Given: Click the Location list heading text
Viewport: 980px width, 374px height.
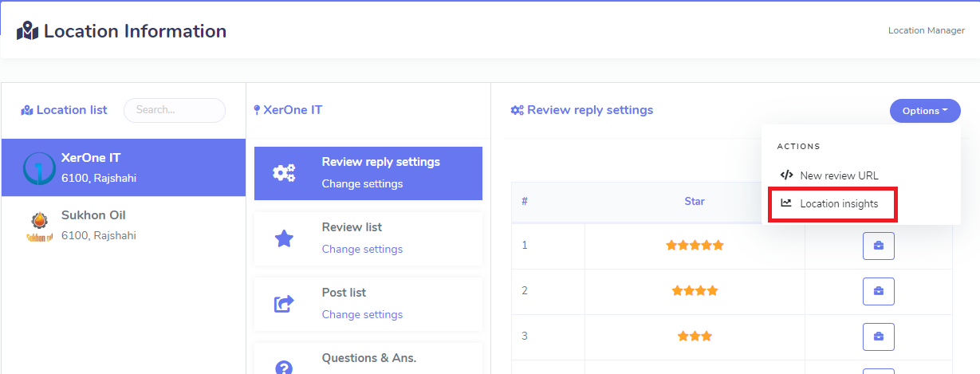Looking at the screenshot, I should (x=72, y=110).
